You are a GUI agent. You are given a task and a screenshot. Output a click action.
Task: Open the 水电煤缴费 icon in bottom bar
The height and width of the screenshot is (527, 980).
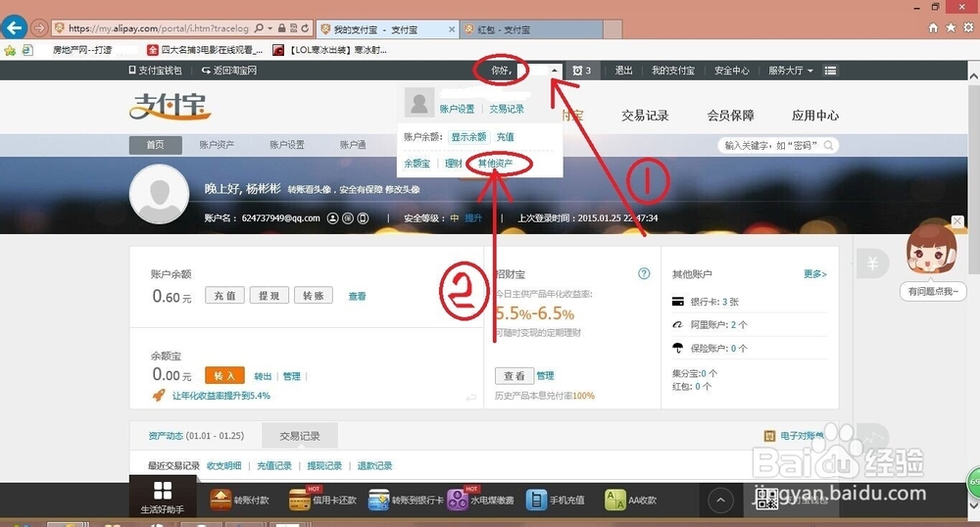tap(458, 500)
